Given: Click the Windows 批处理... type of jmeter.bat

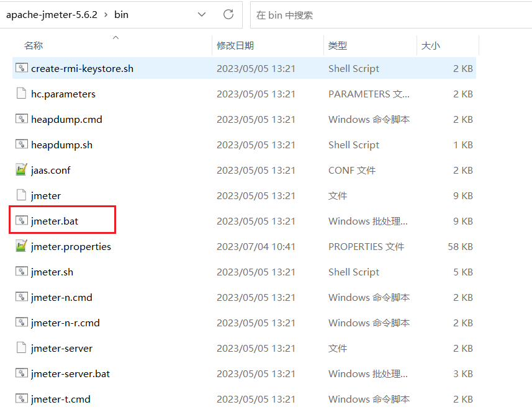Looking at the screenshot, I should (368, 221).
